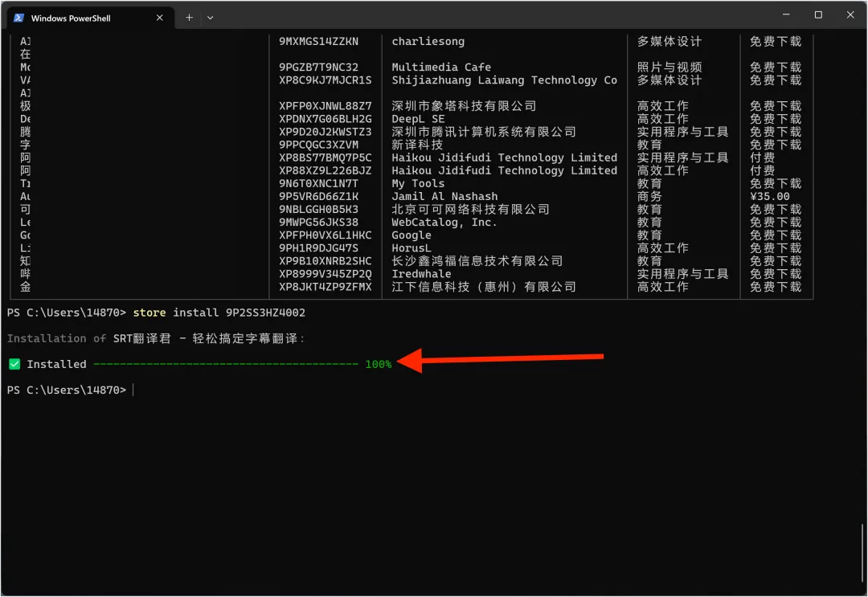Click the app name 'SRT翻译君'
The height and width of the screenshot is (597, 868).
[141, 338]
